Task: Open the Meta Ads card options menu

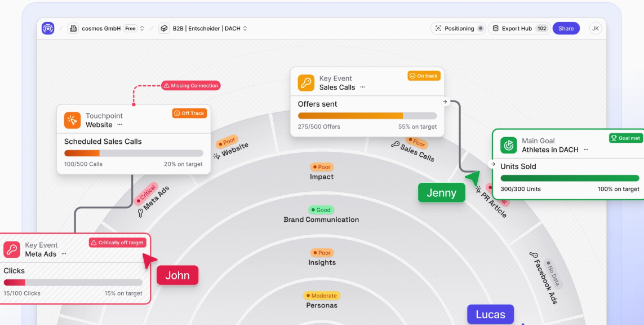Action: pos(64,254)
